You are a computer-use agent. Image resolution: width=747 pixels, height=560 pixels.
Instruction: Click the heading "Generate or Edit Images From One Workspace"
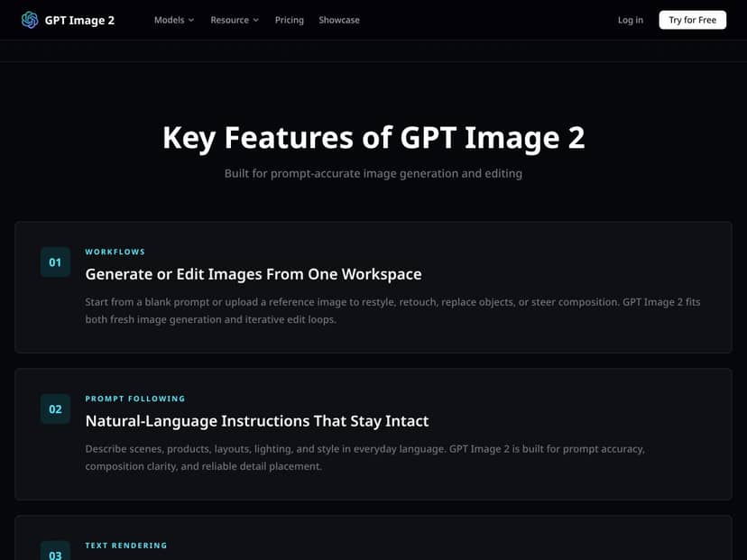tap(253, 274)
